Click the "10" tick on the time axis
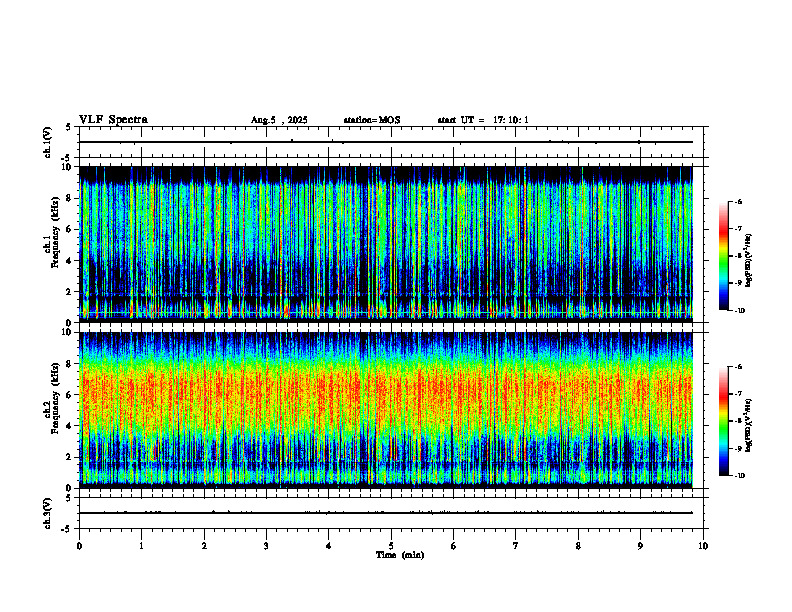The width and height of the screenshot is (792, 612). pyautogui.click(x=703, y=546)
